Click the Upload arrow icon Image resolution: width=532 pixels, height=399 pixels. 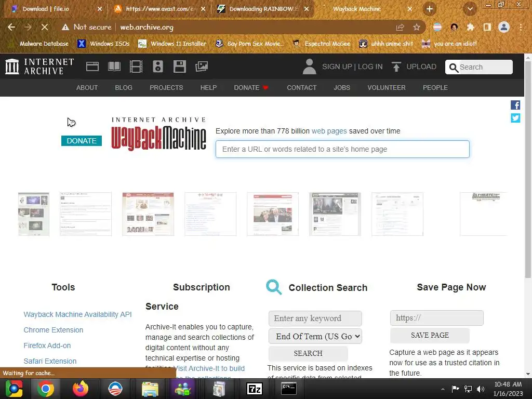coord(396,66)
